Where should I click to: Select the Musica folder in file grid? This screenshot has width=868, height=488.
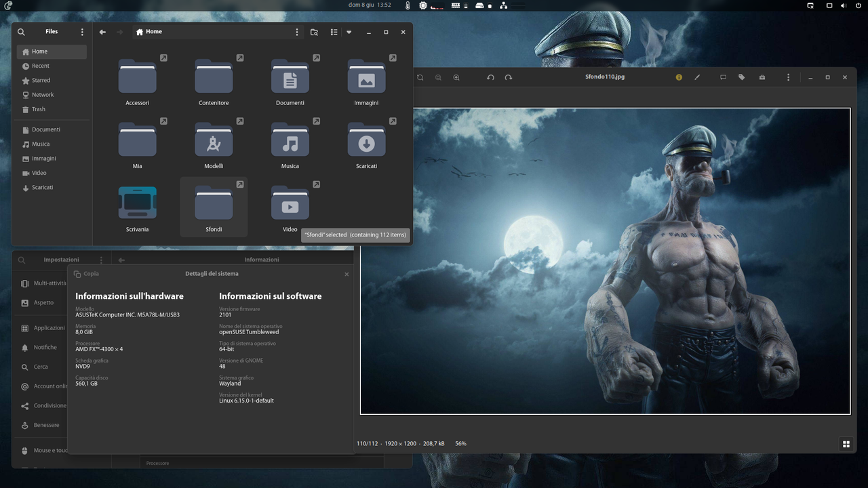[290, 139]
